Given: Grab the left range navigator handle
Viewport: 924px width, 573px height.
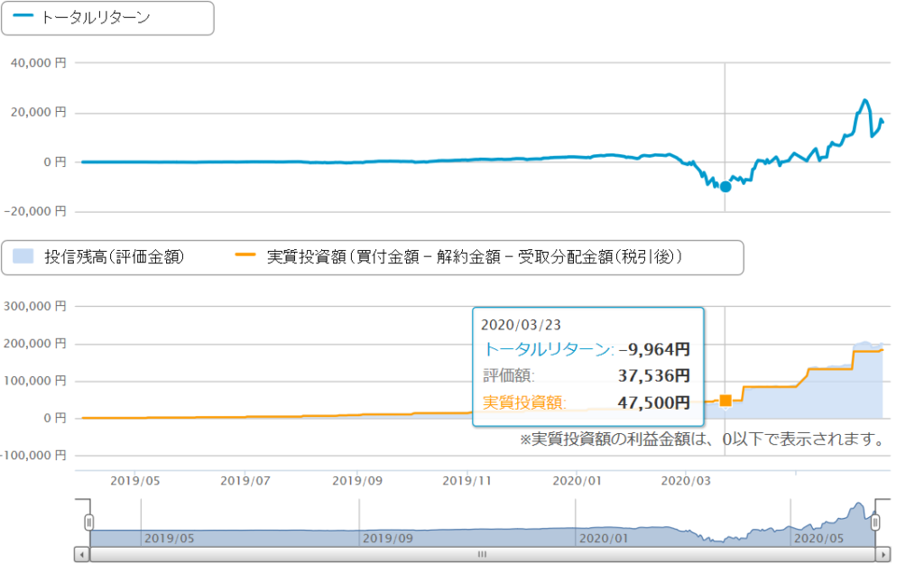Looking at the screenshot, I should (x=89, y=522).
